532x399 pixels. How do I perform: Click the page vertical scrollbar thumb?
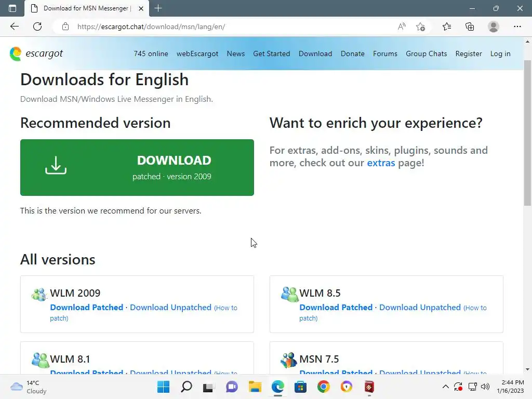pos(527,133)
